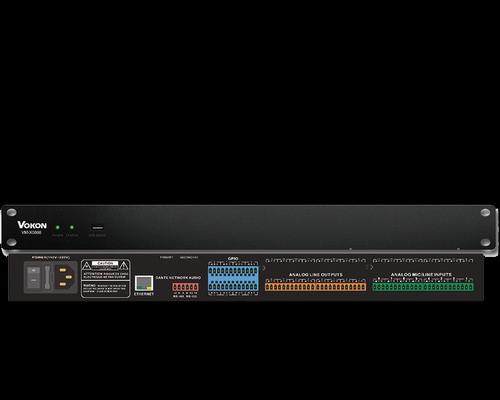500x400 pixels.
Task: Click the right caution warning triangle
Action: (x=124, y=266)
